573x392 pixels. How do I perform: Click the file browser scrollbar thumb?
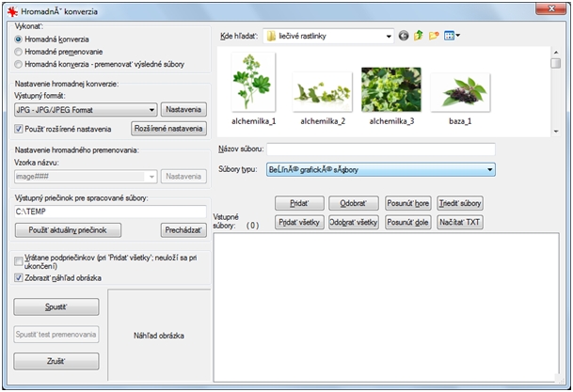tap(556, 63)
